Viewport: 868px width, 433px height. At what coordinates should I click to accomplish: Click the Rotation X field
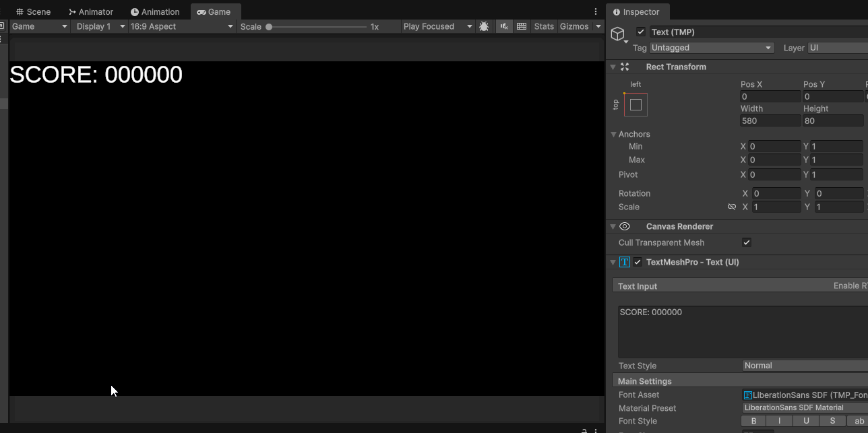pos(776,193)
